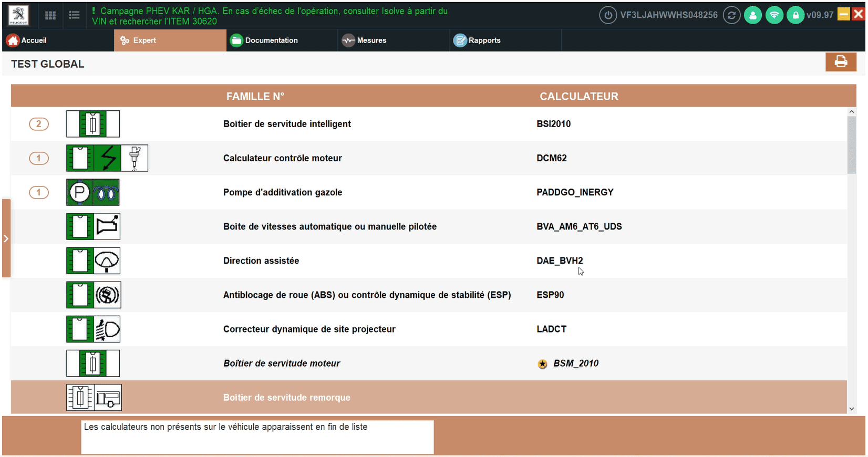The image size is (868, 457).
Task: Open Antiblocage de roue (ABS) row text
Action: [x=367, y=295]
